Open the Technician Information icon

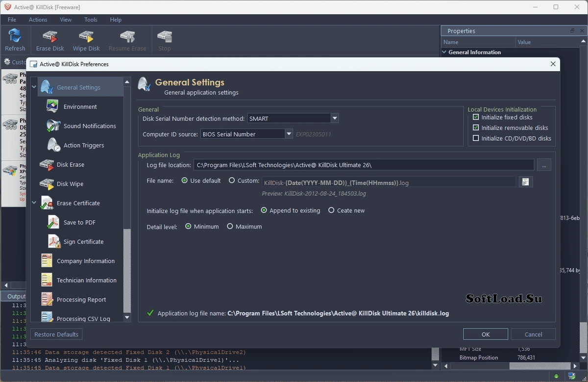(x=47, y=280)
